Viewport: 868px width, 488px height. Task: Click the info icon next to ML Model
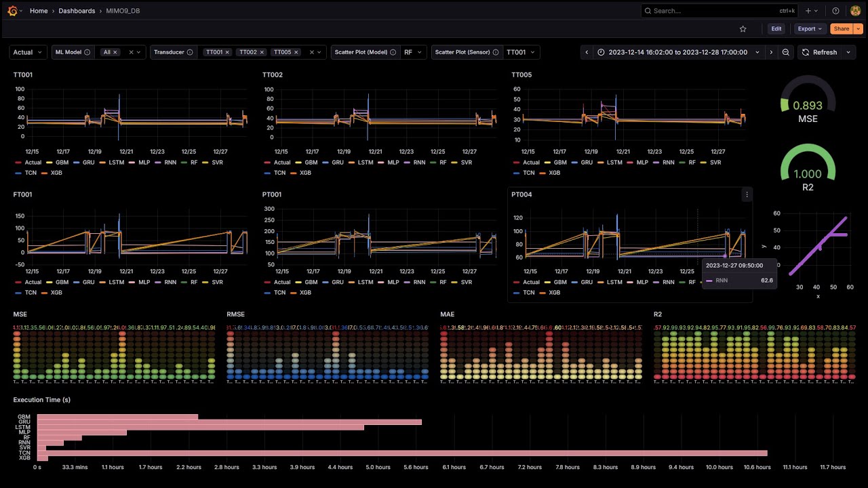87,52
